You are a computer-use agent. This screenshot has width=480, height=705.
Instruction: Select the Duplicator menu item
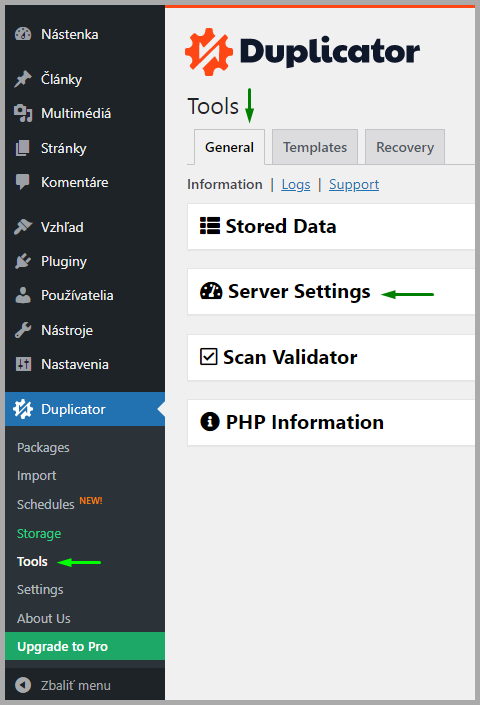coord(85,409)
